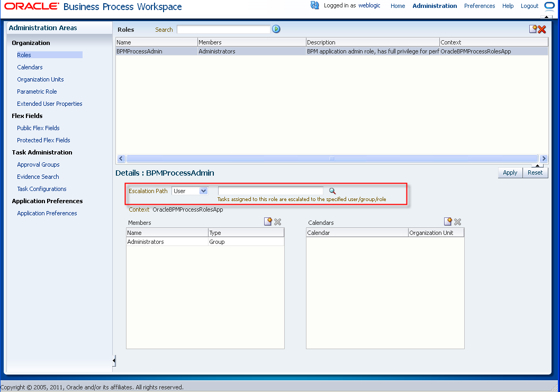Sort roles by Members column header
The width and height of the screenshot is (560, 392).
[252, 42]
